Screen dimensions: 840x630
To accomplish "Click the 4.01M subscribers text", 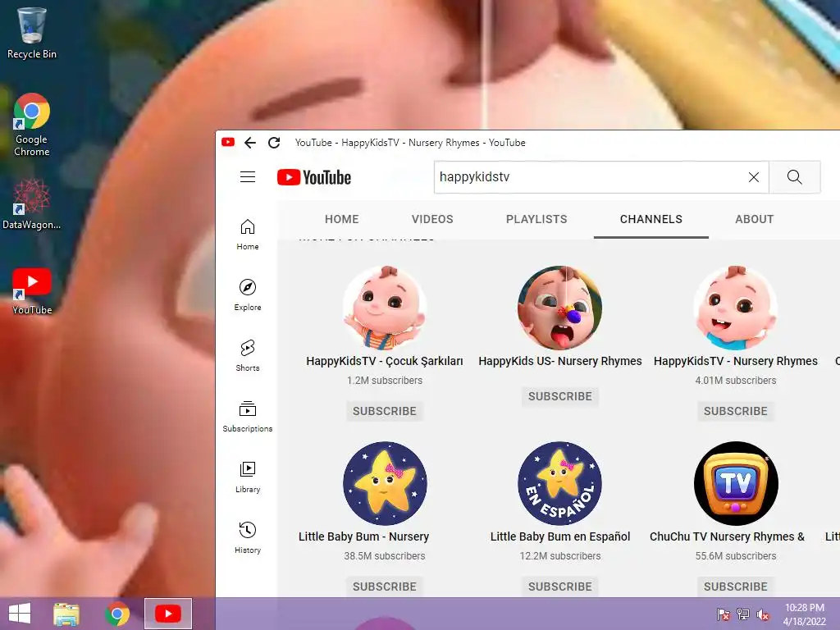I will coord(736,381).
